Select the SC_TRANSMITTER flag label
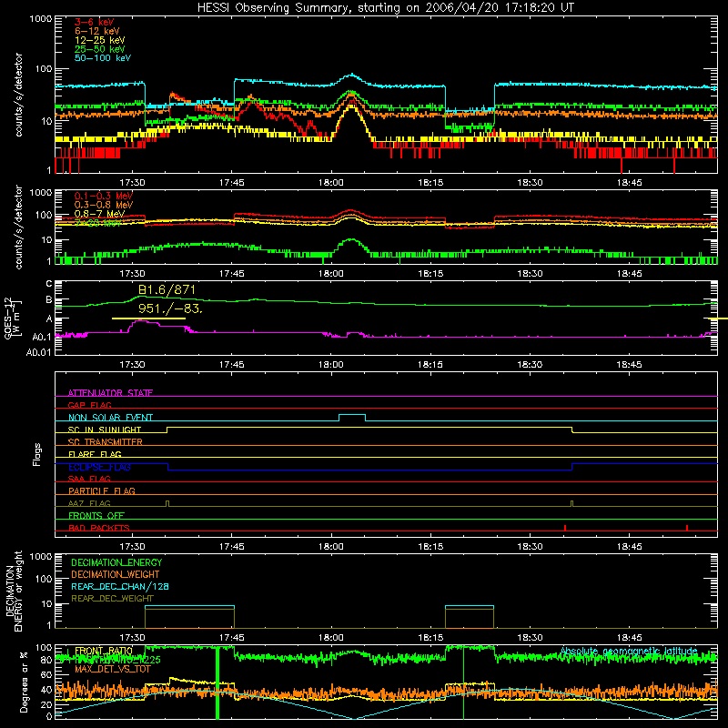Image resolution: width=728 pixels, height=728 pixels. click(105, 442)
